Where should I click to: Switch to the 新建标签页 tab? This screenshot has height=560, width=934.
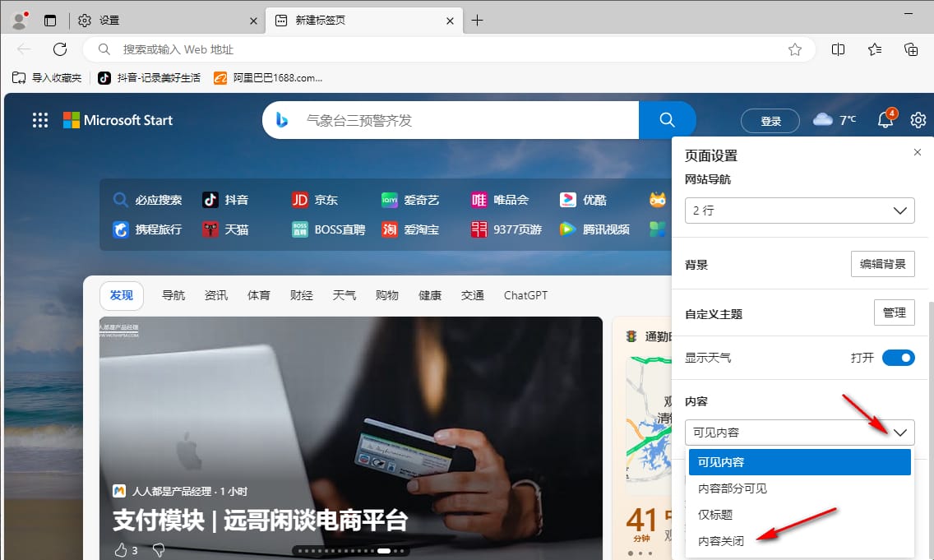pos(363,21)
